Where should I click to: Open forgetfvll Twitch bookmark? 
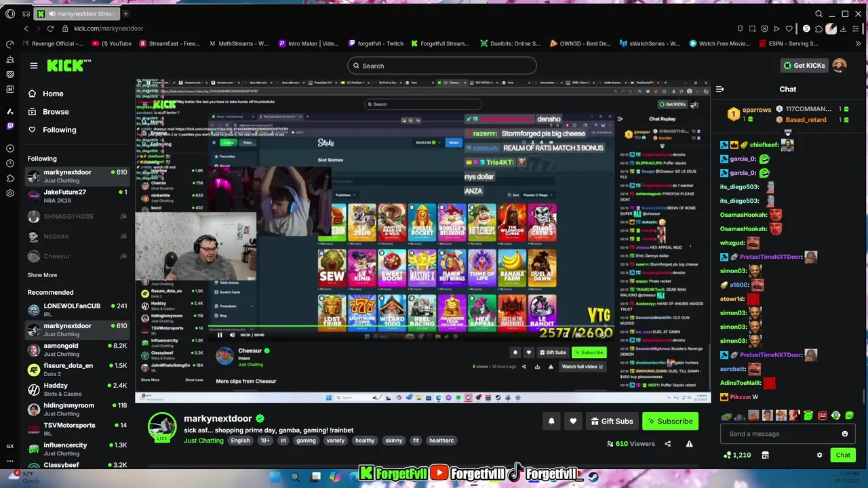(376, 43)
